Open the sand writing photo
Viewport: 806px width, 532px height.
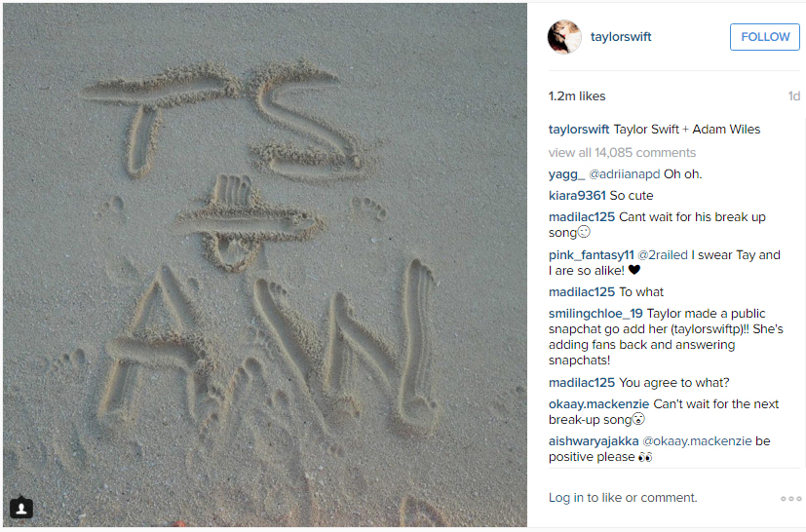coord(265,265)
